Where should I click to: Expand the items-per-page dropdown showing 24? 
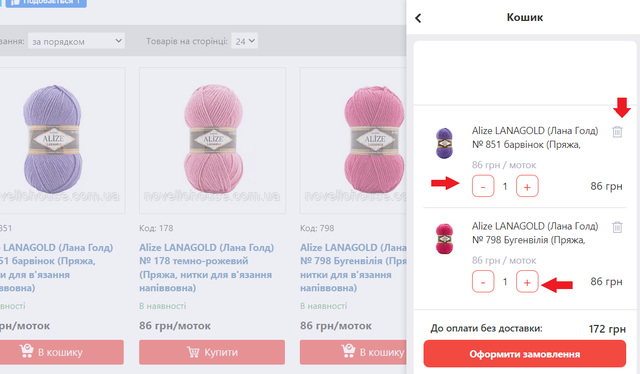(x=244, y=41)
